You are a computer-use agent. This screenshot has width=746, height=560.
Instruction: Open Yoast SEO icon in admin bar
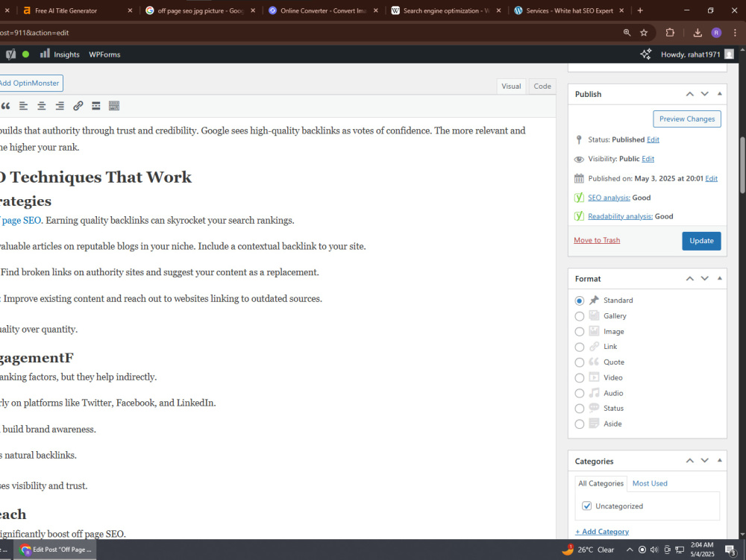point(10,54)
